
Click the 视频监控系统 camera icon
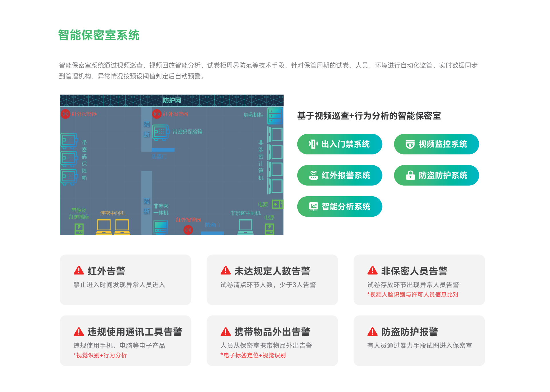[x=410, y=144]
